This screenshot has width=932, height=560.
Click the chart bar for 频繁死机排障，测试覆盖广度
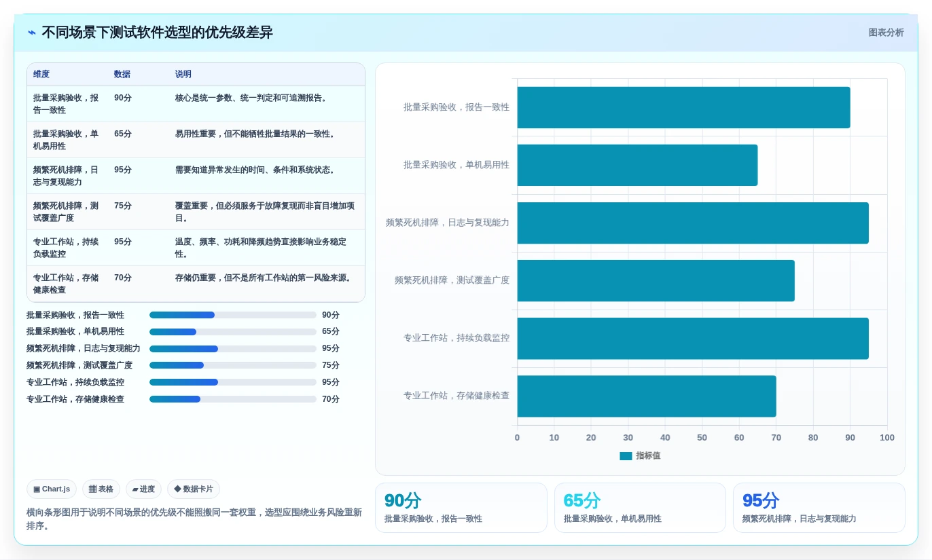[x=656, y=280]
